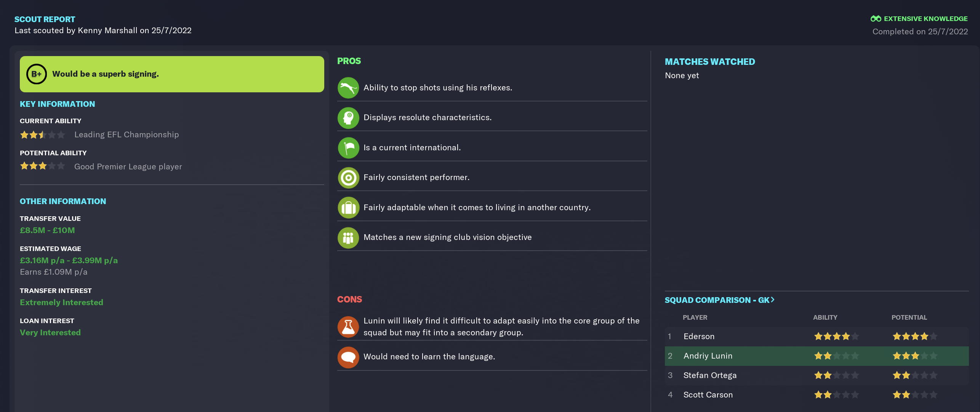
Task: Click the potential ability star rating
Action: pyautogui.click(x=42, y=166)
